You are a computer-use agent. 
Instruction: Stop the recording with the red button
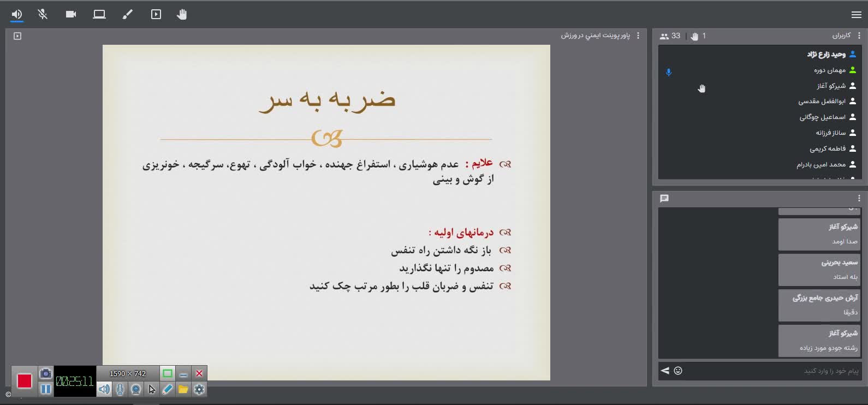[25, 381]
